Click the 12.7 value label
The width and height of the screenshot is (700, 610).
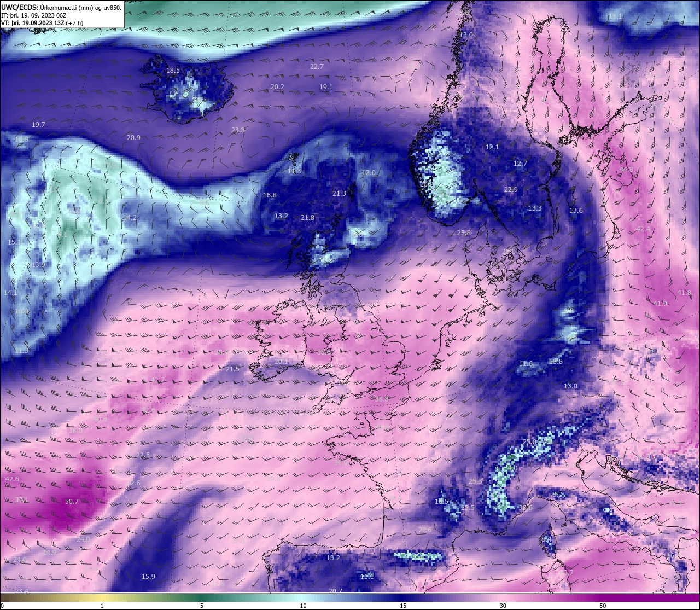click(520, 164)
